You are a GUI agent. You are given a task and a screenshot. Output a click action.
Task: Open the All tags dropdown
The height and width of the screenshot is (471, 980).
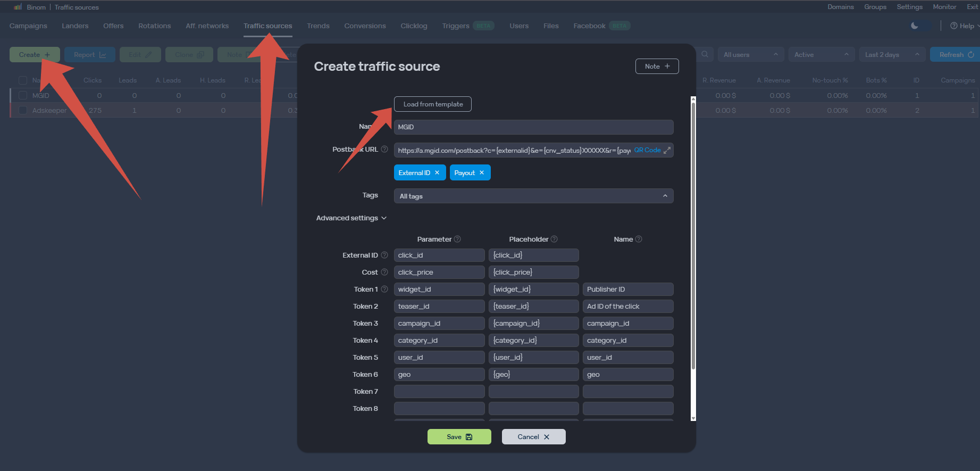point(533,196)
